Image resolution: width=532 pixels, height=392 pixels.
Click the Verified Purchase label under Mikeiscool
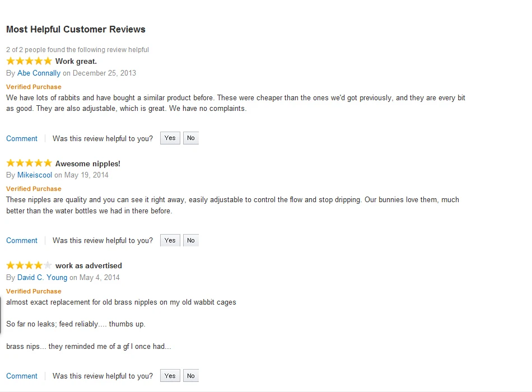tap(34, 189)
